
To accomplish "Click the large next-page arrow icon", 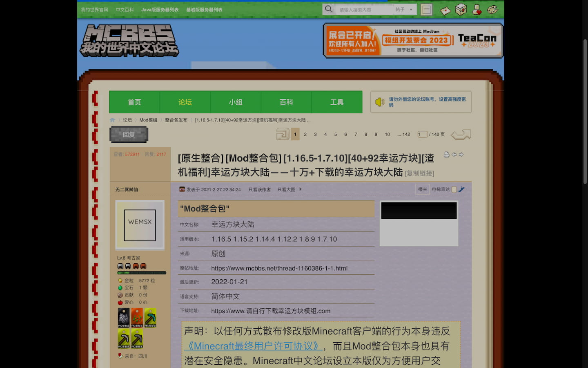I will pos(461,134).
